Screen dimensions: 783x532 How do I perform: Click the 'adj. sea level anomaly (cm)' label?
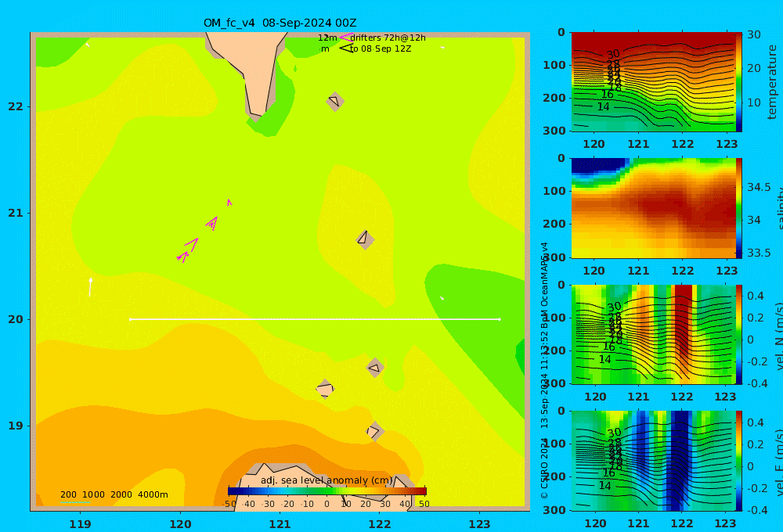click(327, 480)
